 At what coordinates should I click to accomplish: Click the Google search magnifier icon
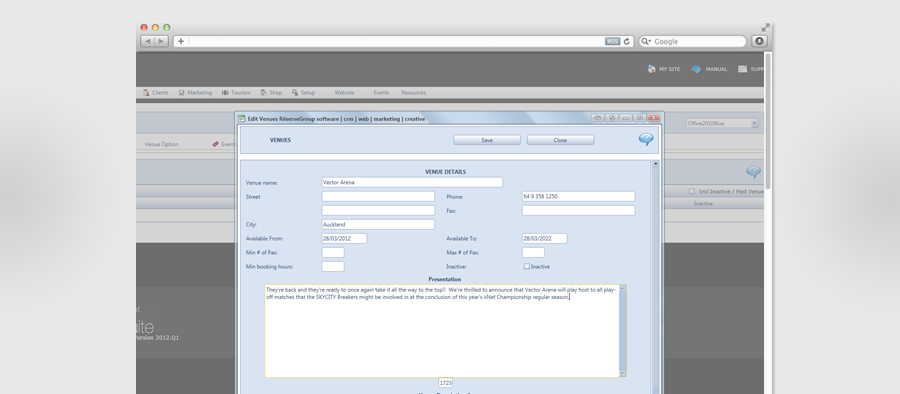646,41
